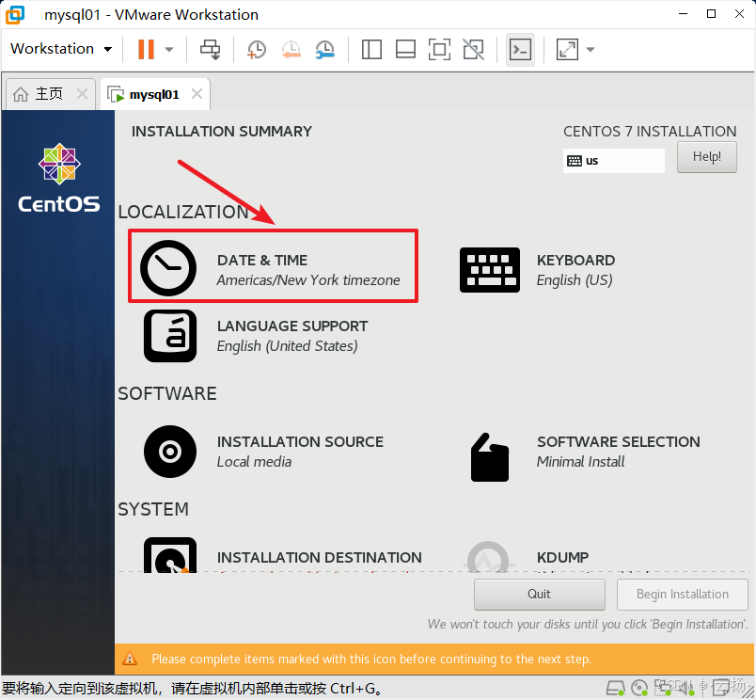Click the CD/DVD drive status icon
The width and height of the screenshot is (756, 700).
coord(639,688)
